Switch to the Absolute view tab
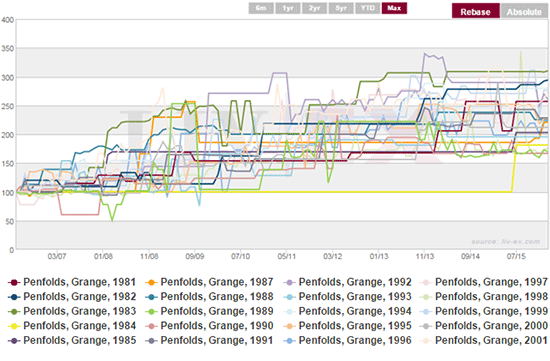This screenshot has width=550, height=361. click(x=524, y=11)
